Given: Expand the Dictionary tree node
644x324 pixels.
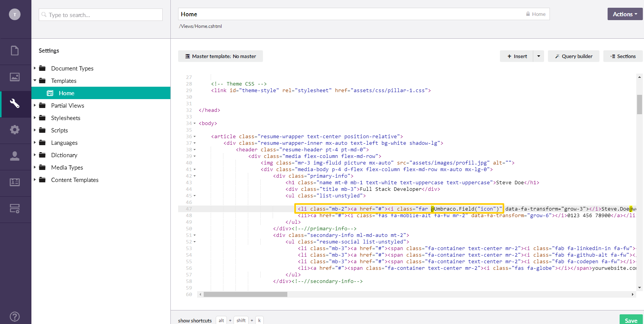Looking at the screenshot, I should (x=34, y=155).
